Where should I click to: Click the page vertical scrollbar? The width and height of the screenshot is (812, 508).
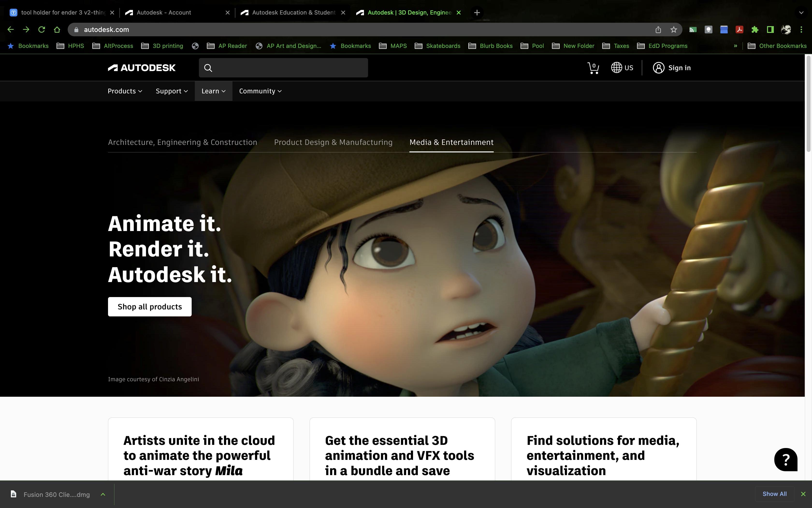click(x=808, y=104)
